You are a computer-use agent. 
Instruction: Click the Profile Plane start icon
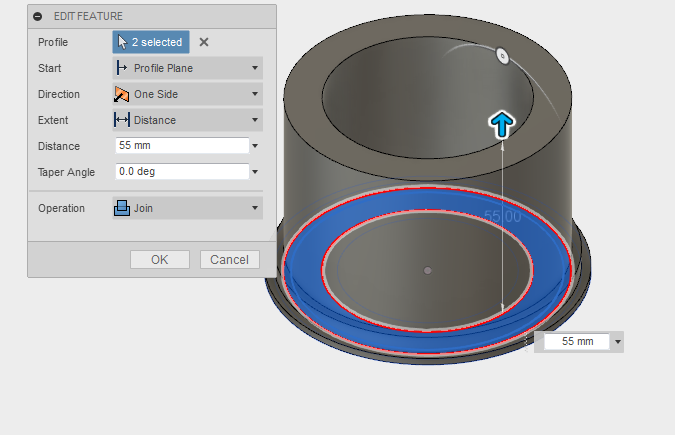121,68
